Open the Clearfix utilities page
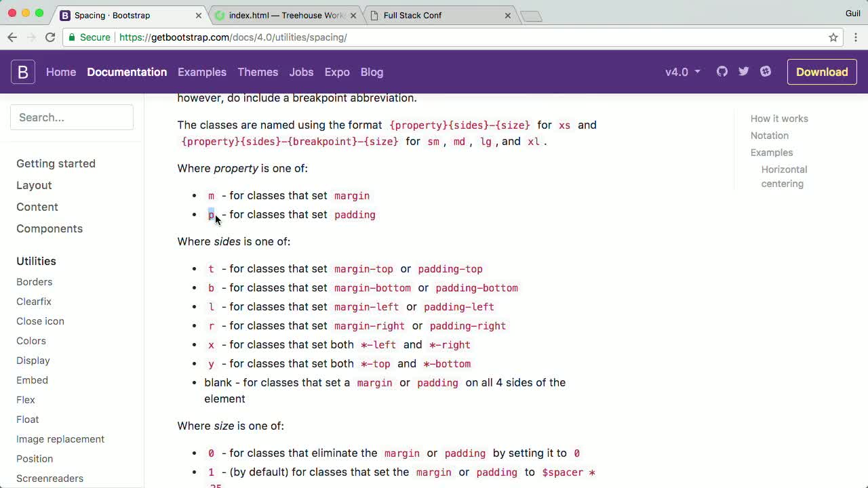This screenshot has height=488, width=868. [34, 302]
